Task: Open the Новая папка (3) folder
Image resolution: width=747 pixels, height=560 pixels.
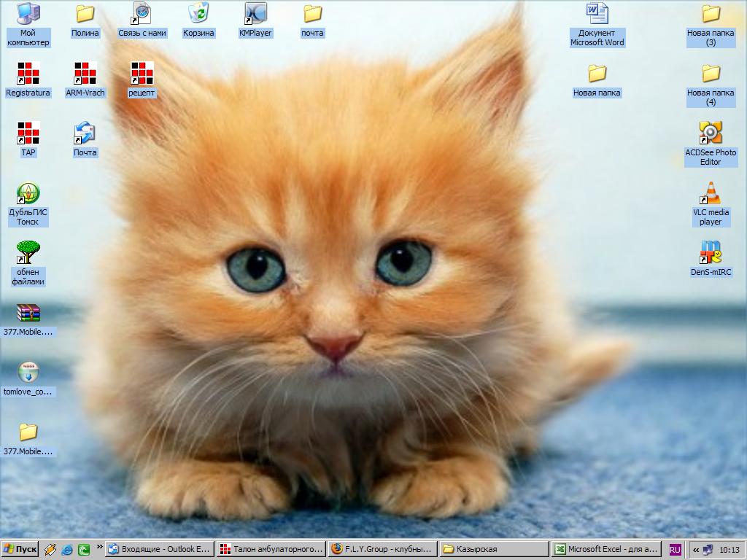Action: pos(711,25)
